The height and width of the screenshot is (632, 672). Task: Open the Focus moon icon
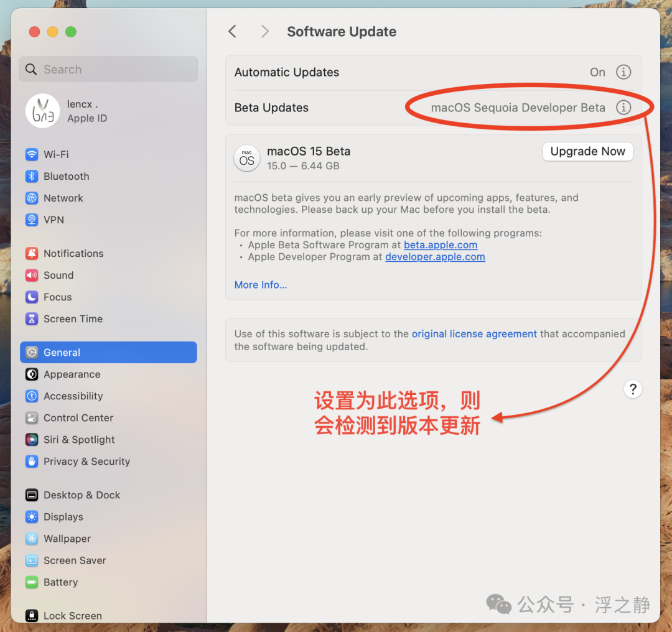pos(32,297)
